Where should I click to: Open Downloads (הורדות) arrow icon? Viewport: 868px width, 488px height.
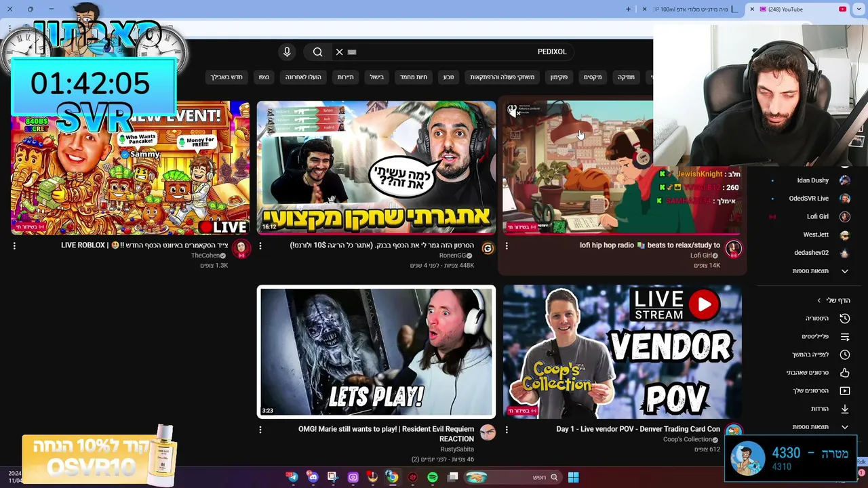tap(844, 409)
